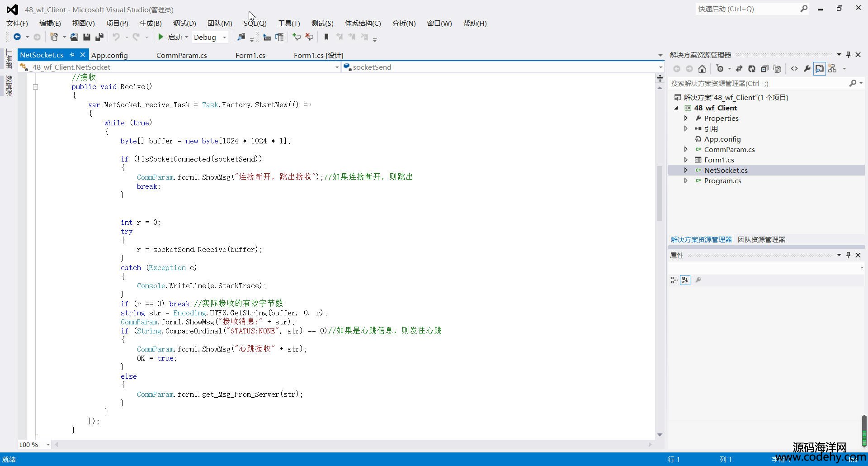Collapse the Recive() method outline
This screenshot has height=466, width=868.
(x=35, y=87)
